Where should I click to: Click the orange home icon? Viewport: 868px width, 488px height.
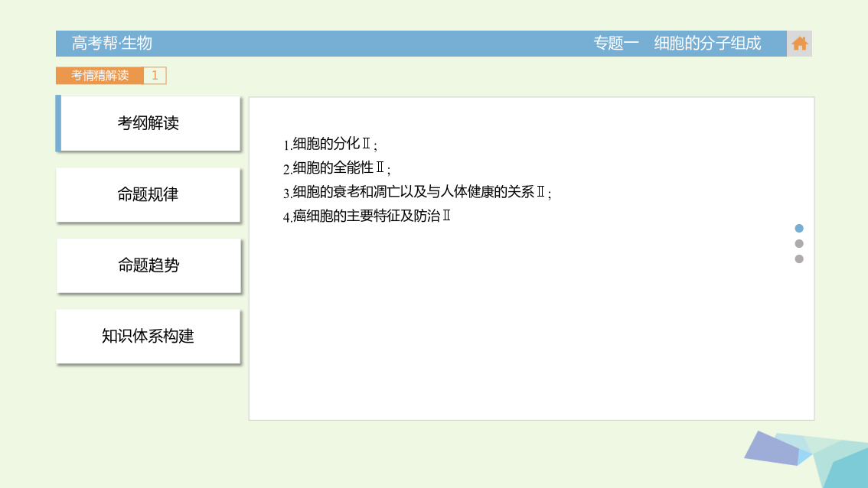click(799, 43)
